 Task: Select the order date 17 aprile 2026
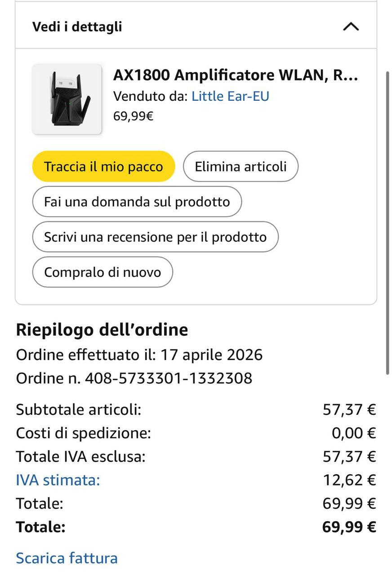(x=212, y=355)
